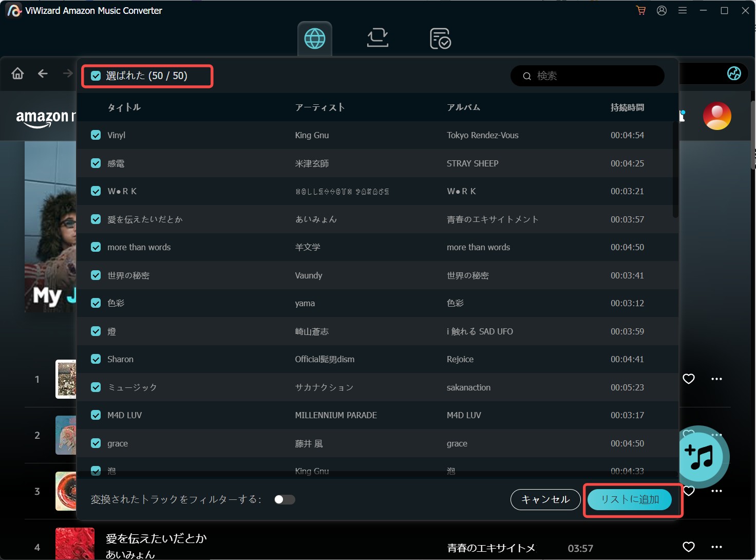Screen dimensions: 756x560
Task: Like track 4 with heart icon
Action: [x=689, y=547]
